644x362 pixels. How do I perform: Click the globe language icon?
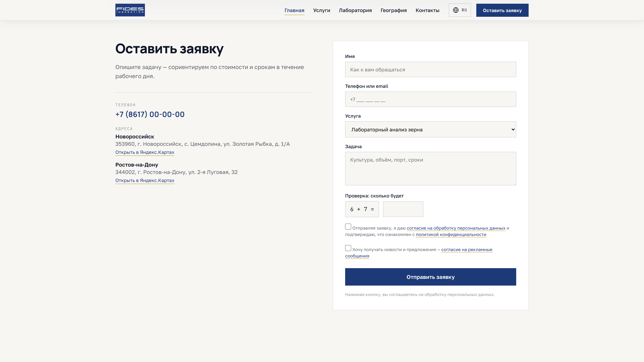click(x=456, y=10)
